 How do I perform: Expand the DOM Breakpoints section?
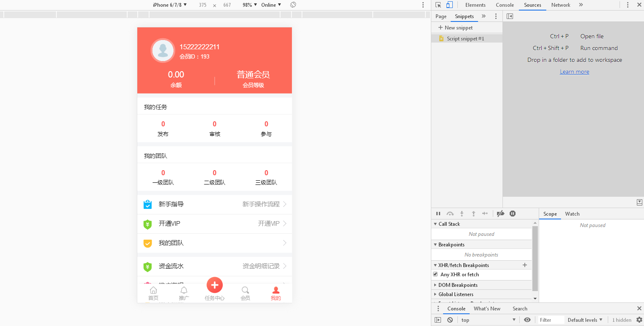(436, 285)
